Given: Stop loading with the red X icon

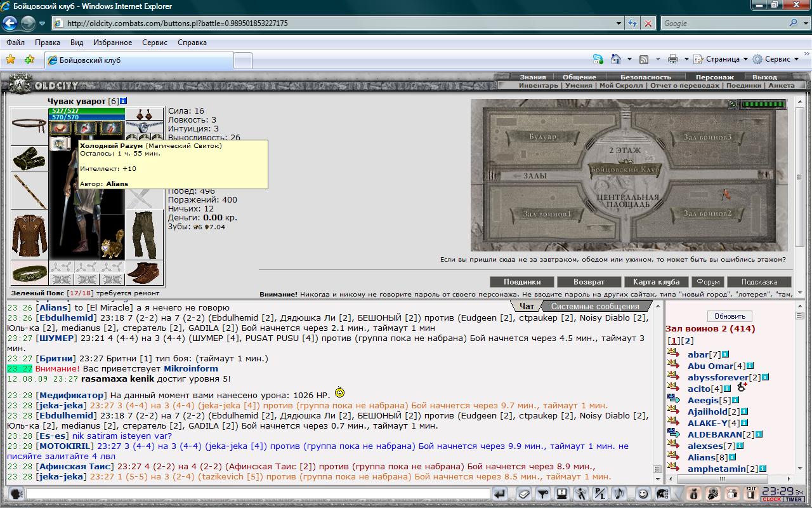Looking at the screenshot, I should coord(648,23).
